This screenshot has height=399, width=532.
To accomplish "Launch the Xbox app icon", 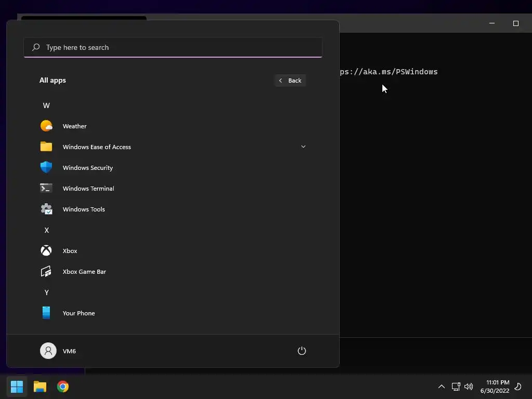I will pyautogui.click(x=46, y=250).
